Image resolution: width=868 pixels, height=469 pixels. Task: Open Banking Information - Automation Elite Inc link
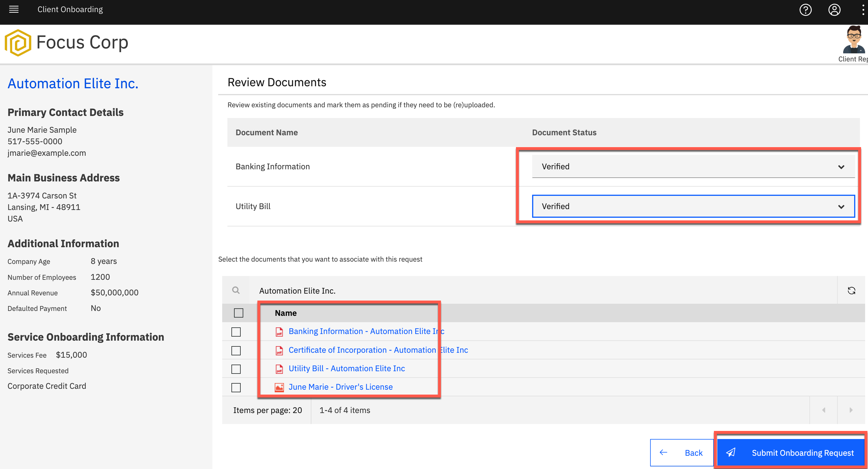point(366,331)
